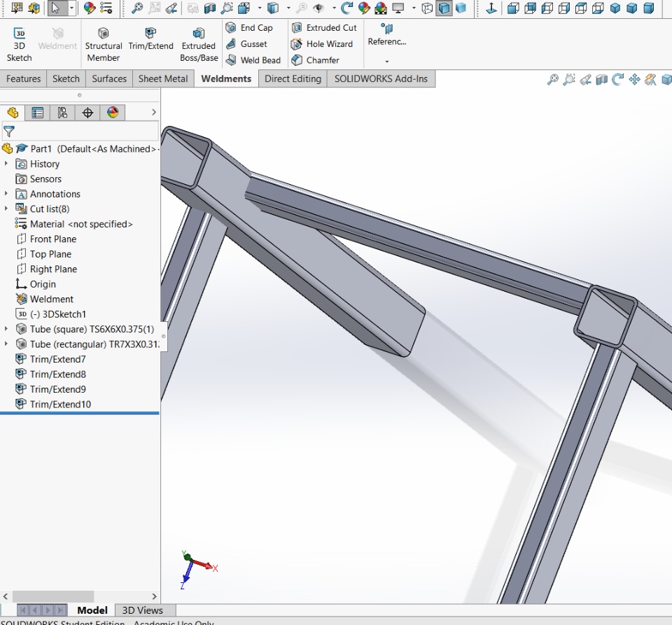Select Material <not specified> item

(x=73, y=224)
